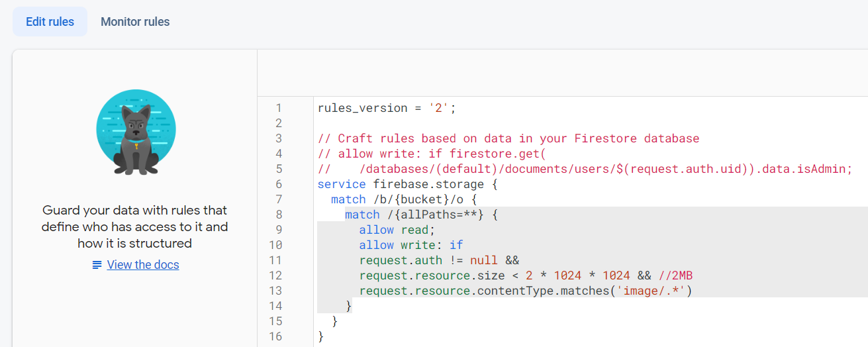Viewport: 868px width, 347px height.
Task: Click the '/databases/(default)/documents/users' comment line
Action: pos(585,169)
